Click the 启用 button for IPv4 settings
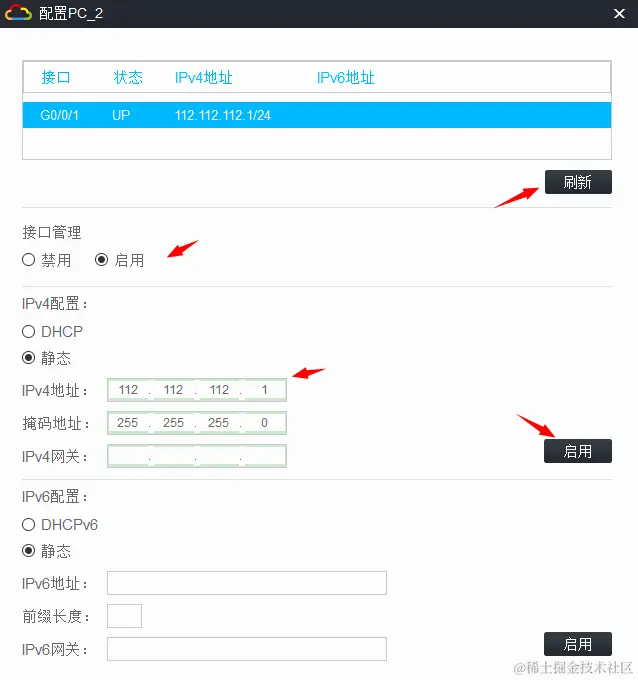 click(x=578, y=451)
